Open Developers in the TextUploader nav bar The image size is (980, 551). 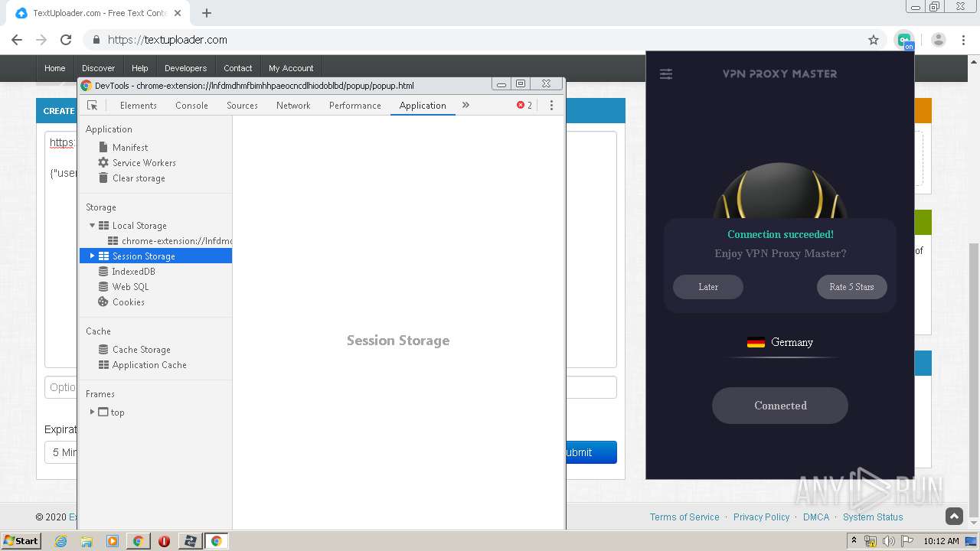coord(185,68)
